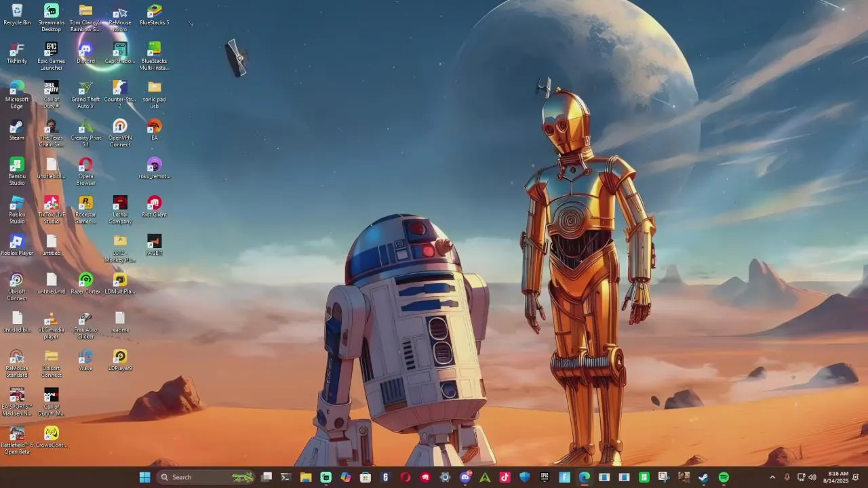Select the Rockstar Games desktop shortcut
The height and width of the screenshot is (488, 868).
point(85,210)
